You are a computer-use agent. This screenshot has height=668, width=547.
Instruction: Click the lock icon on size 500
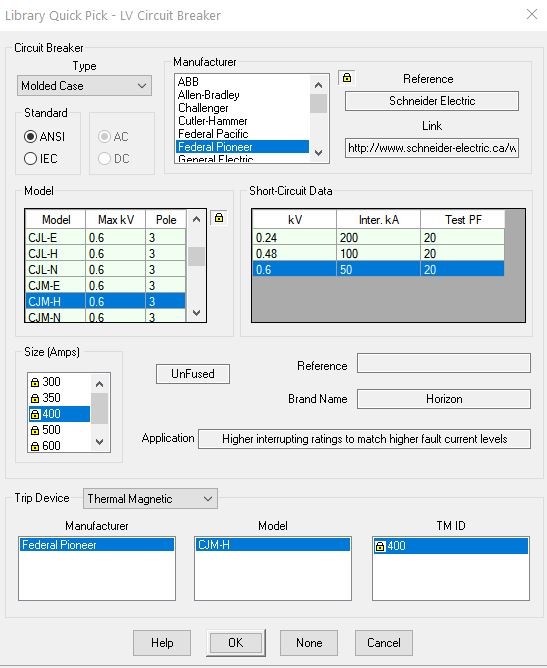coord(35,430)
